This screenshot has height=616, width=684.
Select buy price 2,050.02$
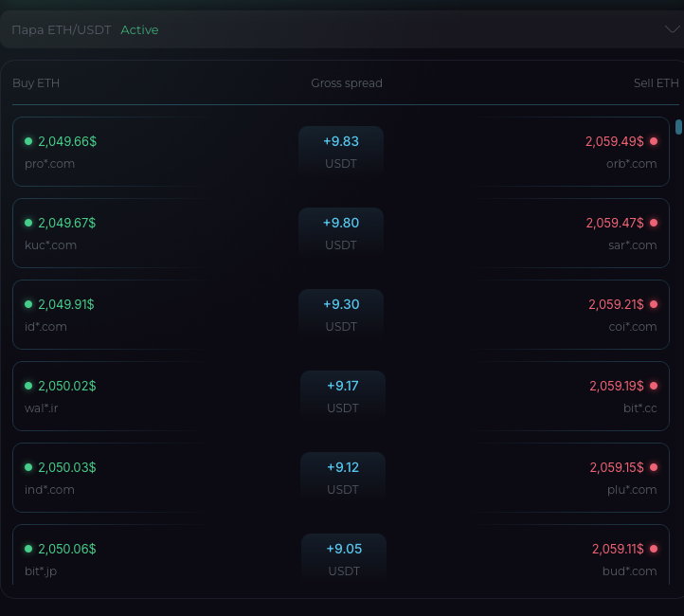pos(66,386)
